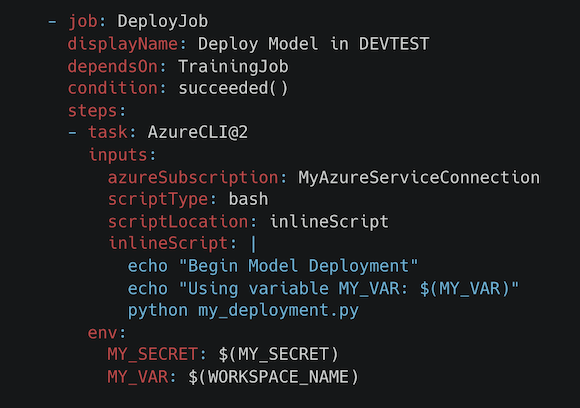580x408 pixels.
Task: Click the 'task' key
Action: (107, 132)
